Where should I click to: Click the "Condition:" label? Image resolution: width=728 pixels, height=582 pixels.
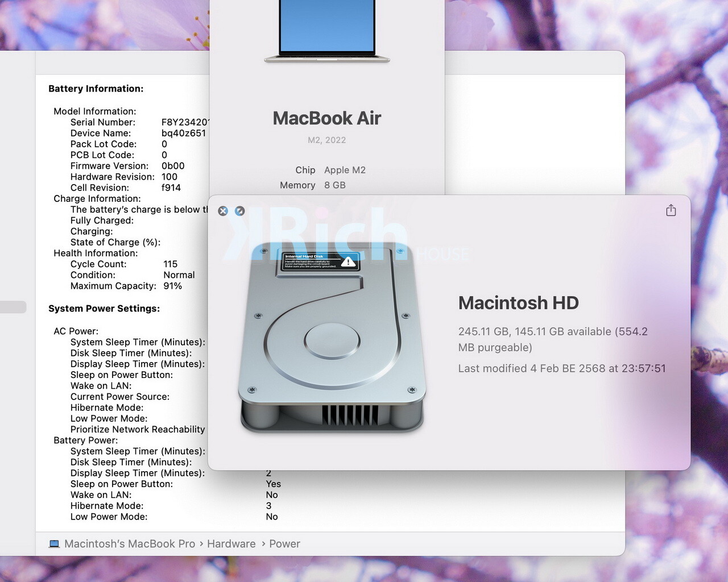tap(93, 275)
